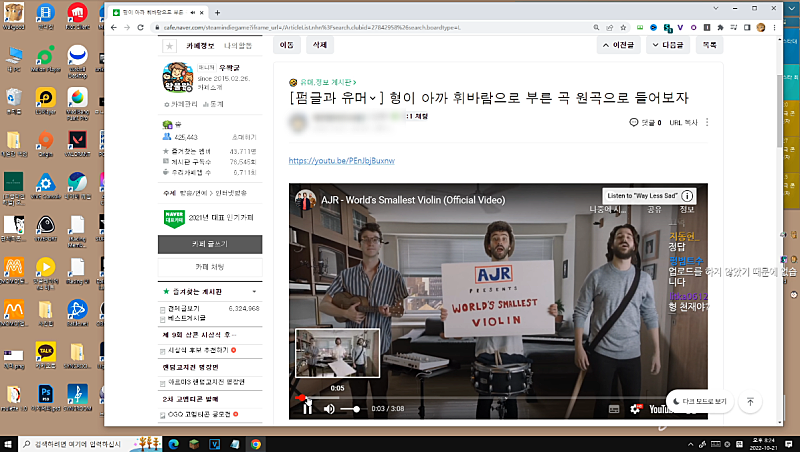Click the 댓글 comment icon
Screen dimensions: 800x452
click(x=634, y=123)
